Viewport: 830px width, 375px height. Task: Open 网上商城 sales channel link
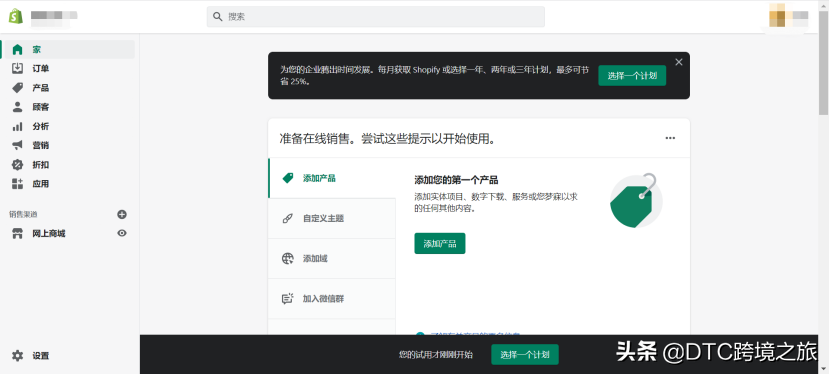click(x=49, y=234)
